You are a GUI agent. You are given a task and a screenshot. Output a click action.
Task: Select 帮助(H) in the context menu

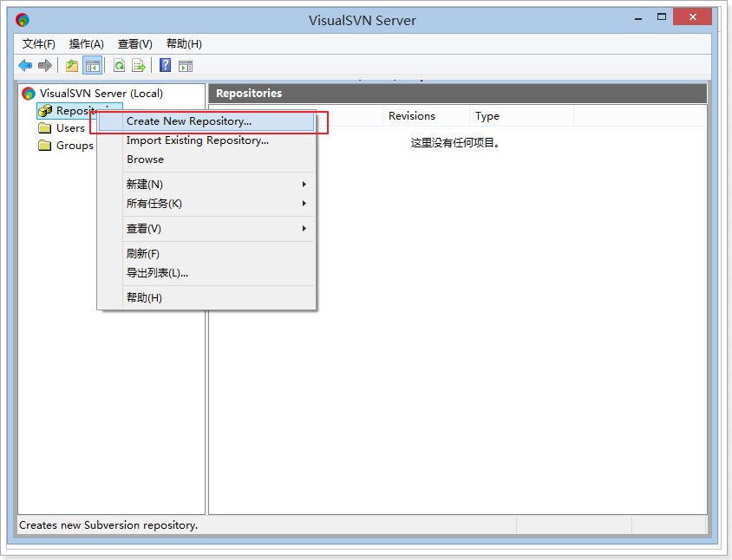[x=206, y=297]
